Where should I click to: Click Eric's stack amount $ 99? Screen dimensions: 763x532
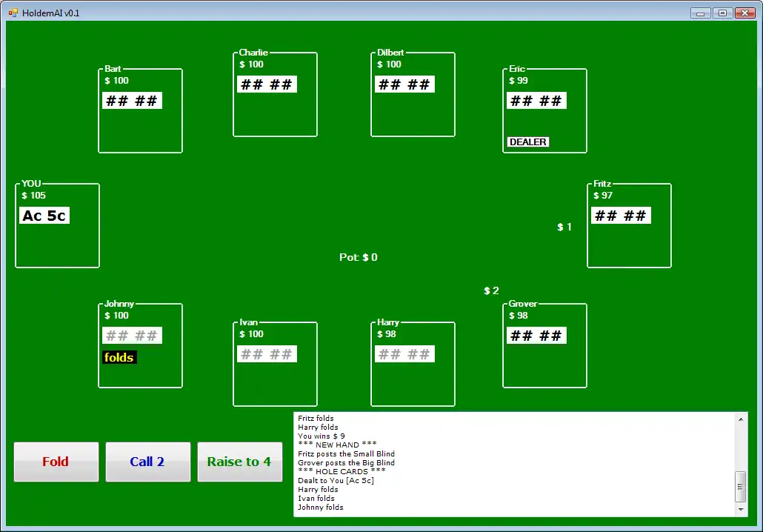[x=519, y=80]
